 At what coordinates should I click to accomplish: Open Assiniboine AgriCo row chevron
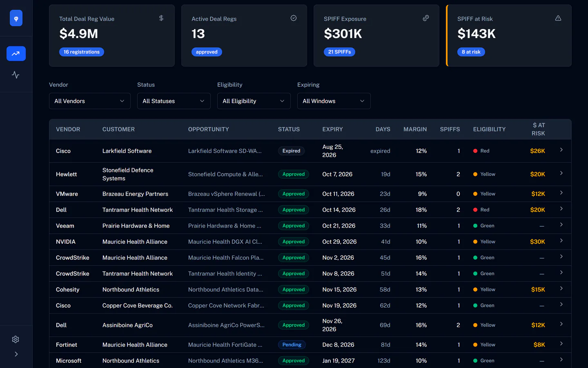(x=561, y=324)
